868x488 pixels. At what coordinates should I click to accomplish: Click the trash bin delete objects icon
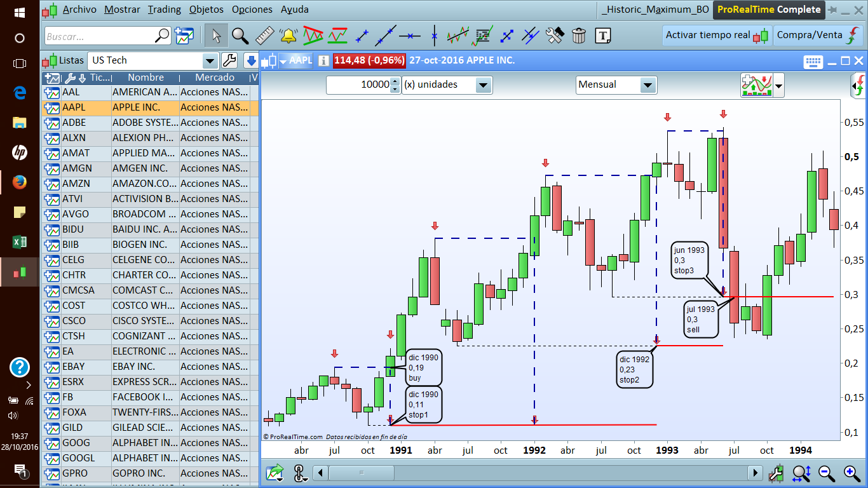coord(579,36)
